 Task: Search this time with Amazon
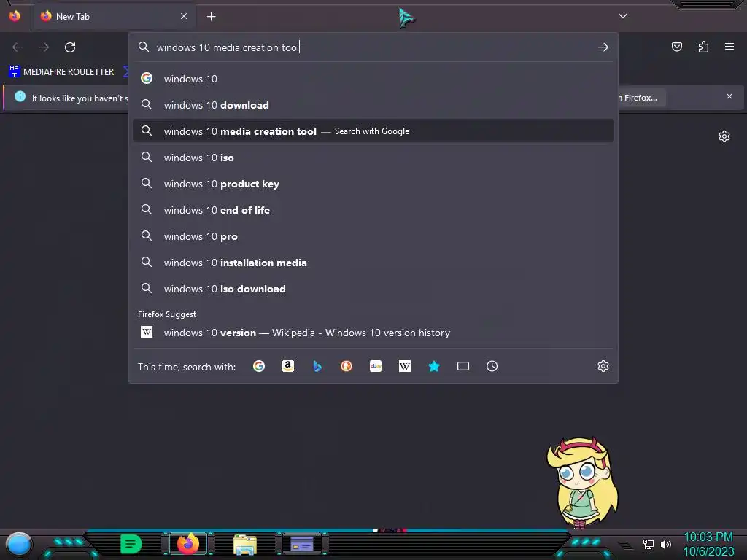[x=287, y=366]
